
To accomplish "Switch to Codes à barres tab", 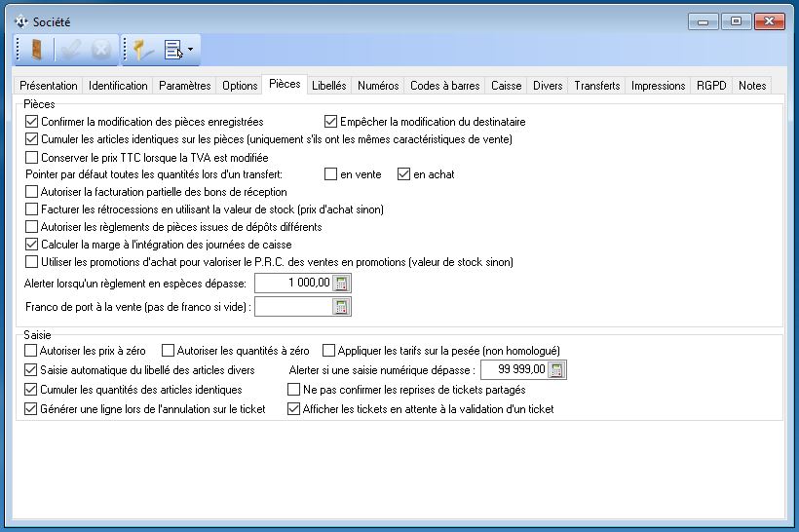I will (x=445, y=86).
